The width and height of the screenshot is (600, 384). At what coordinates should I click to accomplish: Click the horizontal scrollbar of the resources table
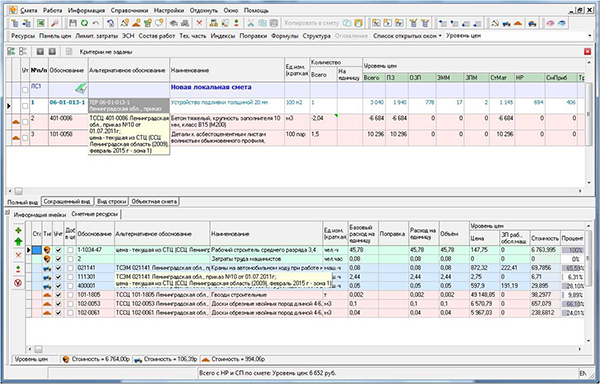(x=305, y=349)
